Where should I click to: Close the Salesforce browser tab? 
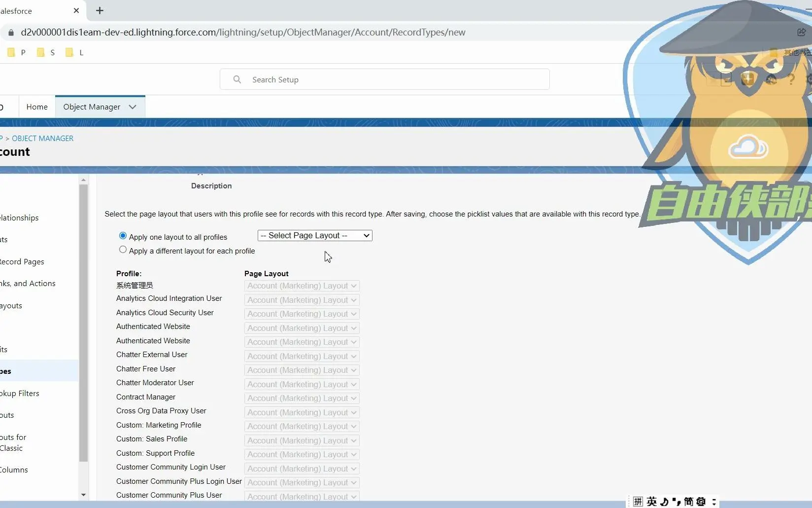(x=76, y=10)
